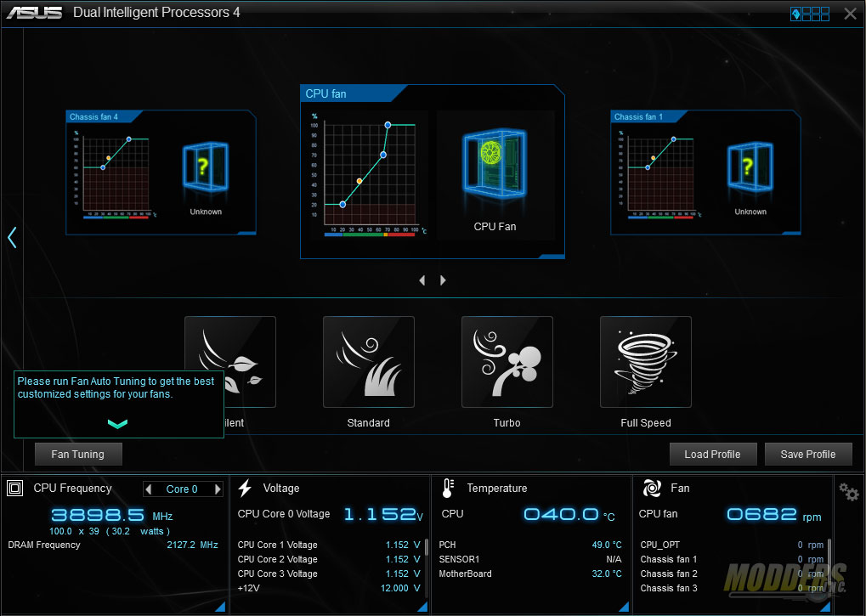Click Chassis fan 1 unknown case icon
Viewport: 866px width, 616px height.
pyautogui.click(x=750, y=167)
